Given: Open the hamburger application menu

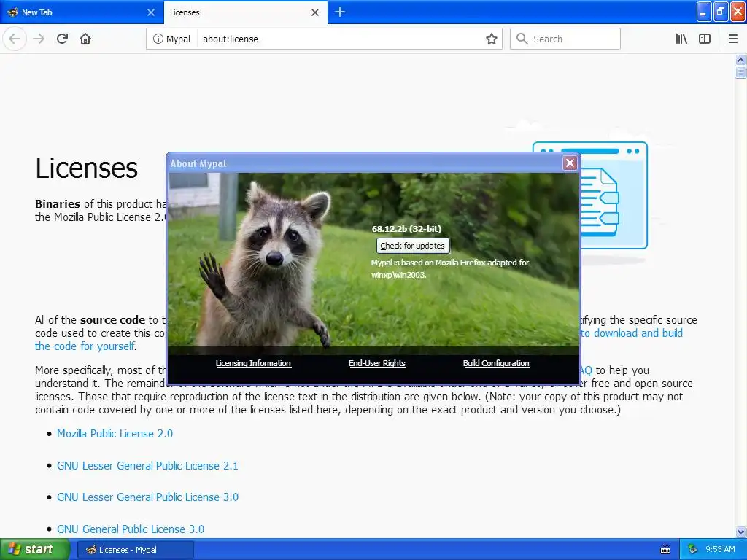Looking at the screenshot, I should click(x=733, y=39).
